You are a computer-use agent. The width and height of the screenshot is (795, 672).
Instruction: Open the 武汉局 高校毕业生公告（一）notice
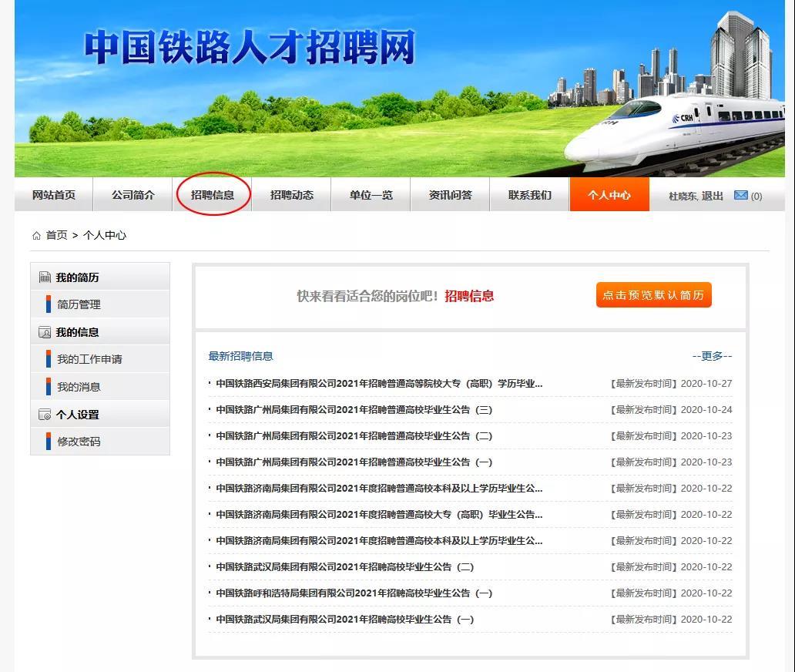[x=345, y=620]
